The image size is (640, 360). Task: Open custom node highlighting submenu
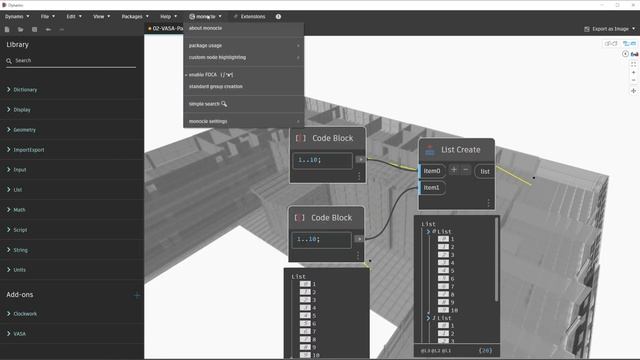243,57
